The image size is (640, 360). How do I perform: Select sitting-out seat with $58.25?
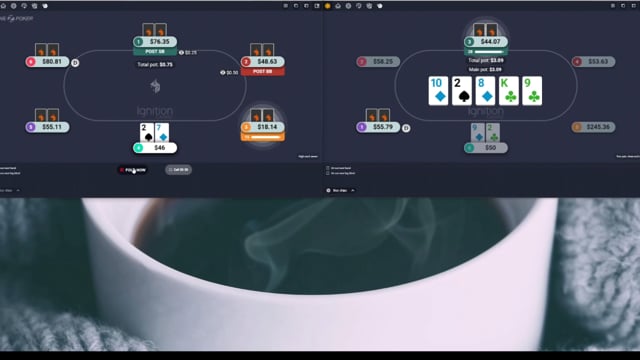coord(378,61)
